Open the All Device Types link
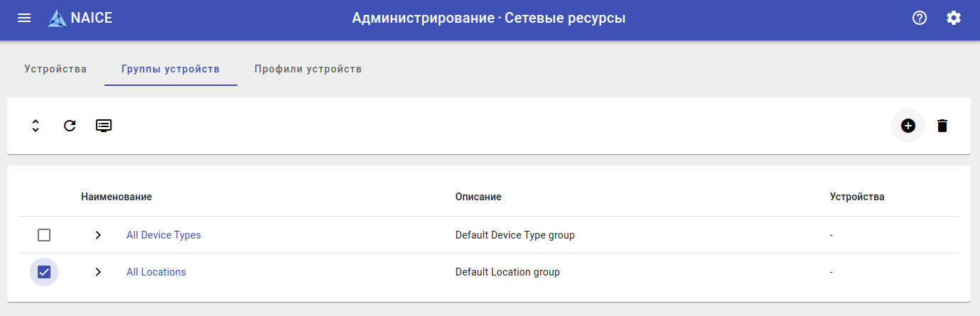980x316 pixels. click(x=163, y=235)
